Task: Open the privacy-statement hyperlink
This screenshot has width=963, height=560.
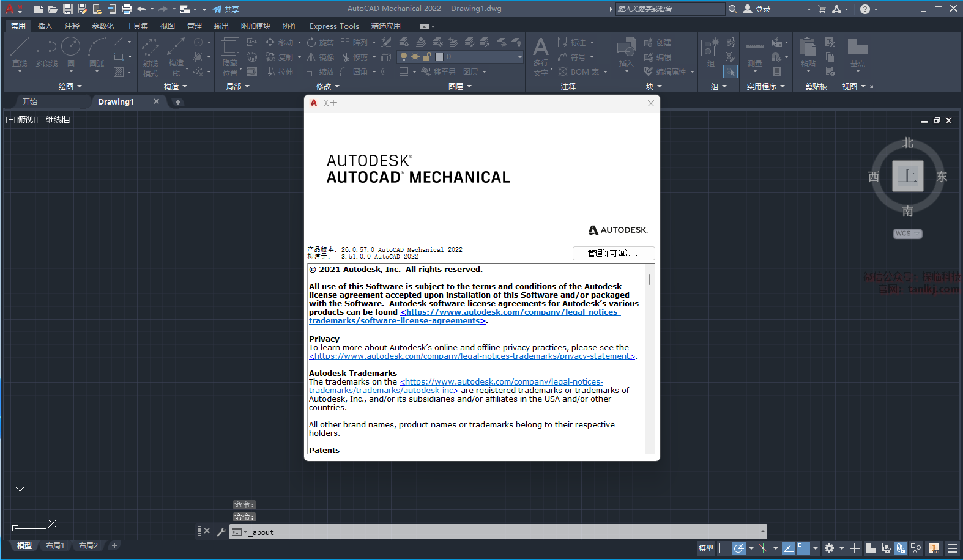Action: pos(472,356)
